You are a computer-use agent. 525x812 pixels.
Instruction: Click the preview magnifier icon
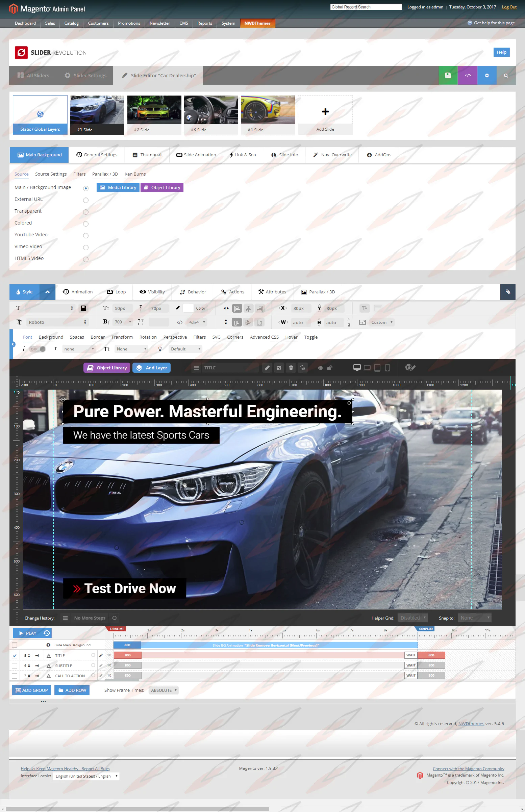506,75
